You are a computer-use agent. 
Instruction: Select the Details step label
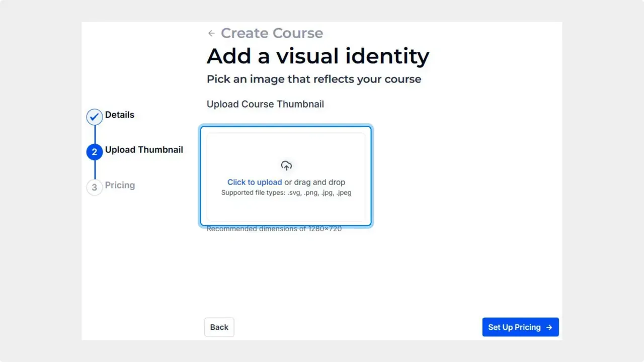click(x=119, y=115)
